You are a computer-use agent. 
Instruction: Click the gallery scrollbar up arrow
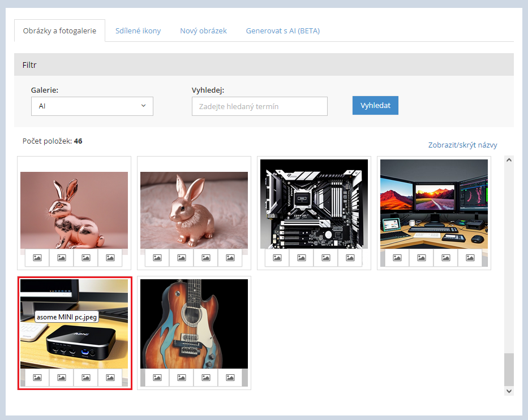[x=509, y=161]
